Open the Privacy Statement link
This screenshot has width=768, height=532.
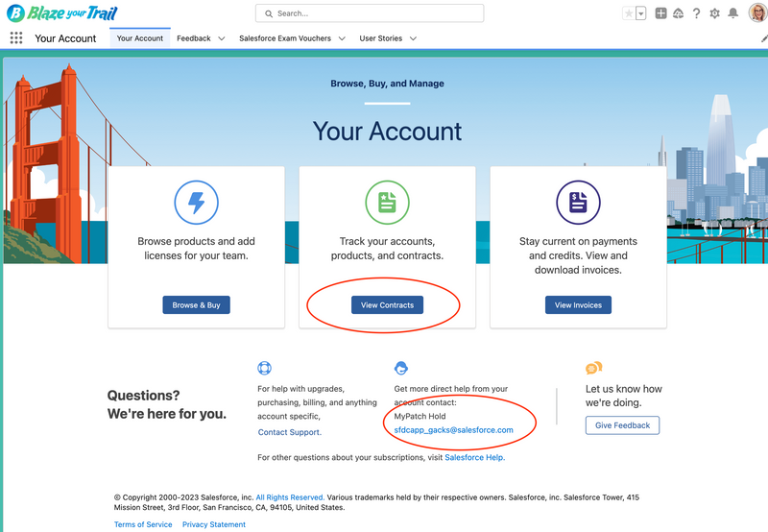pos(213,524)
